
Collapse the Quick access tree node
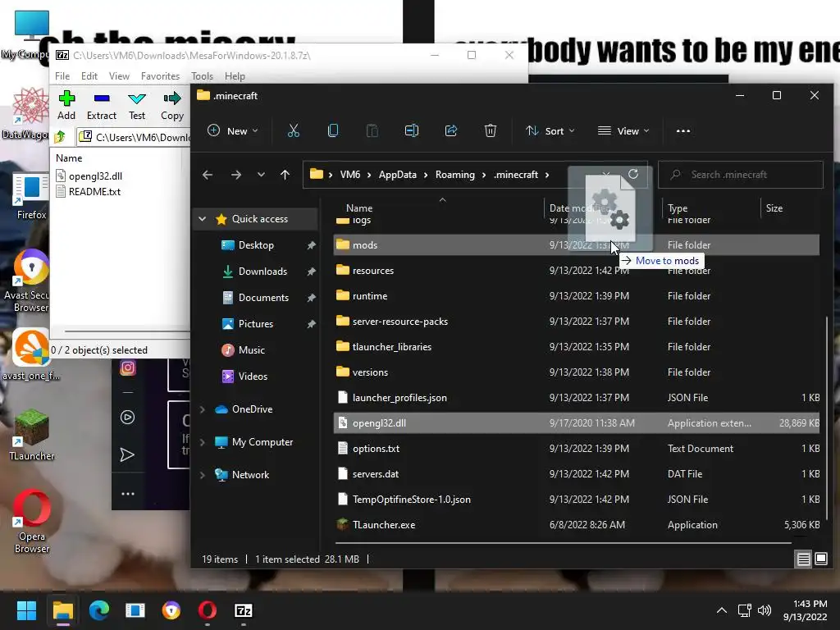tap(202, 218)
